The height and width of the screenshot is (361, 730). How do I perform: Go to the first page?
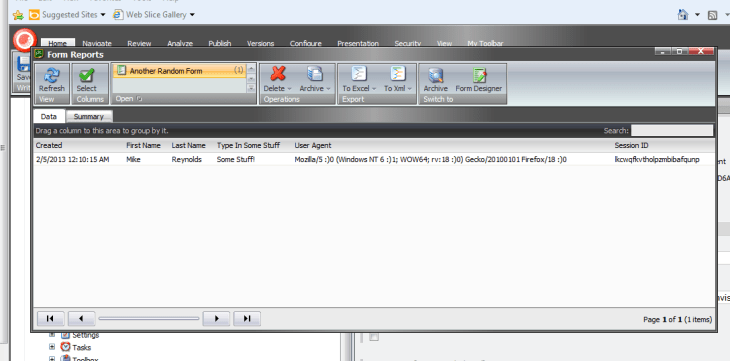(50, 319)
